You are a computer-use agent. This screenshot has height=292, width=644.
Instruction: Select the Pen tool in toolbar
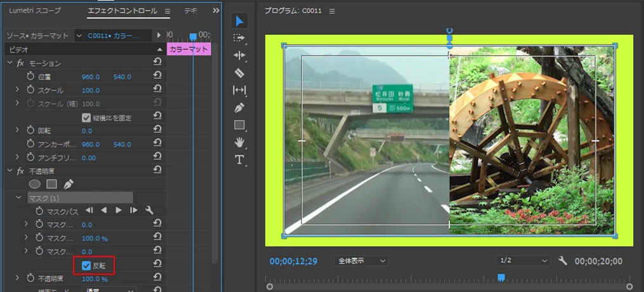click(x=239, y=108)
